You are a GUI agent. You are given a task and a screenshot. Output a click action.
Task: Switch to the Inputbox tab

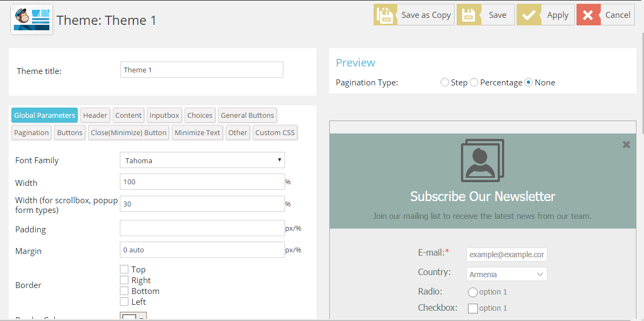164,115
